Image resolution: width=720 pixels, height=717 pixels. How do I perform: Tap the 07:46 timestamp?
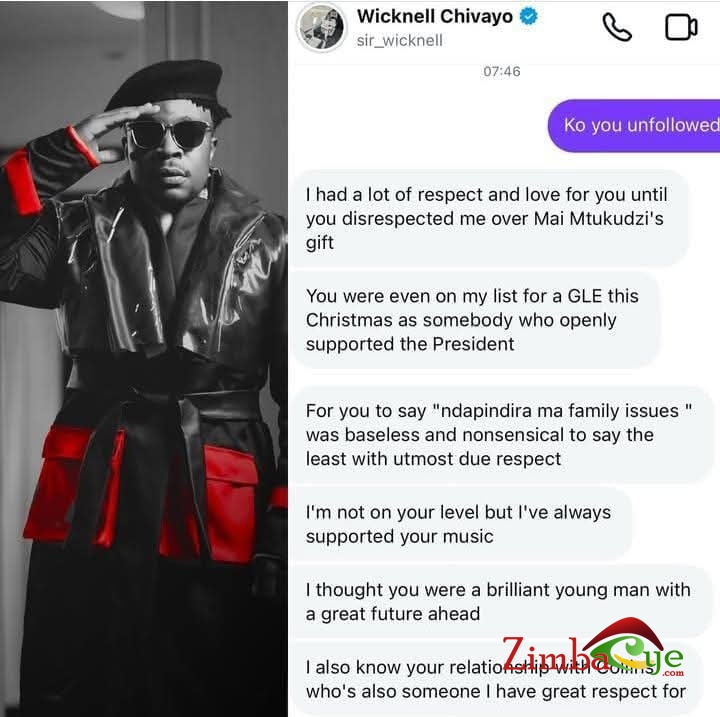502,71
